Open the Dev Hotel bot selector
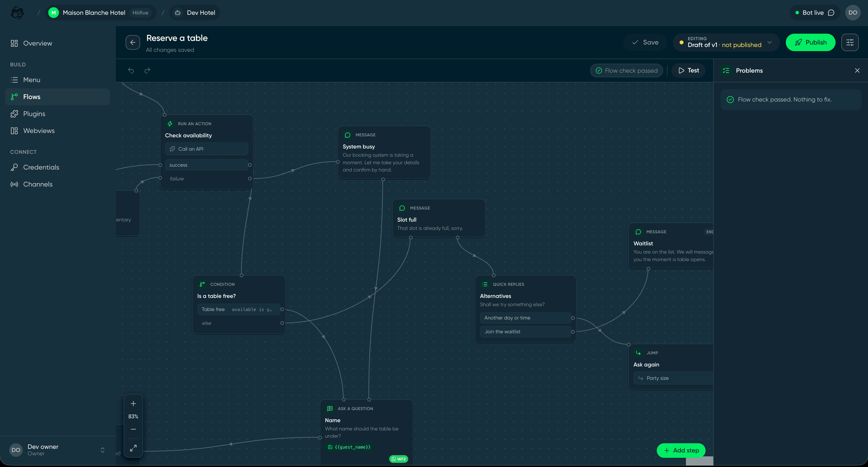Screen dimensions: 868x467 pos(195,13)
